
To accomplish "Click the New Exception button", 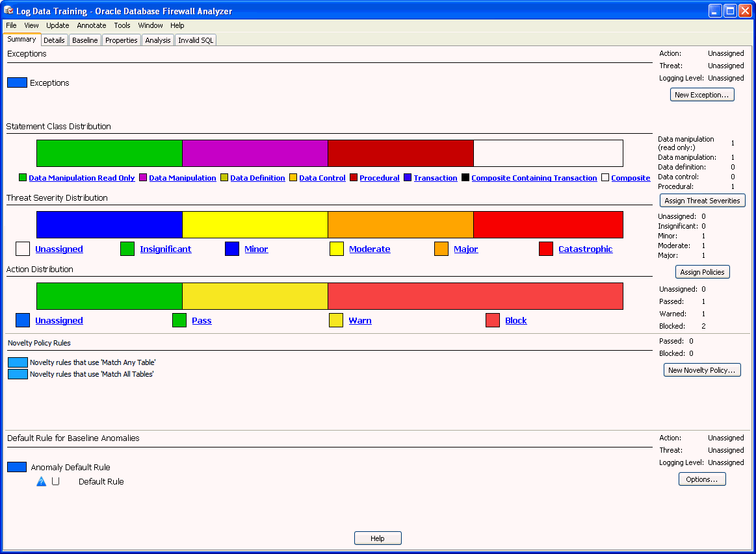I will [702, 95].
